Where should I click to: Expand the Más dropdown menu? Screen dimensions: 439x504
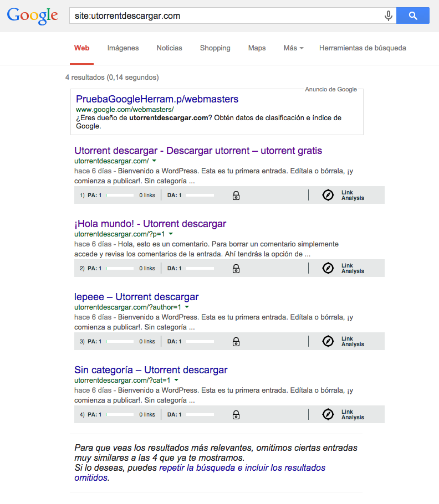point(293,48)
